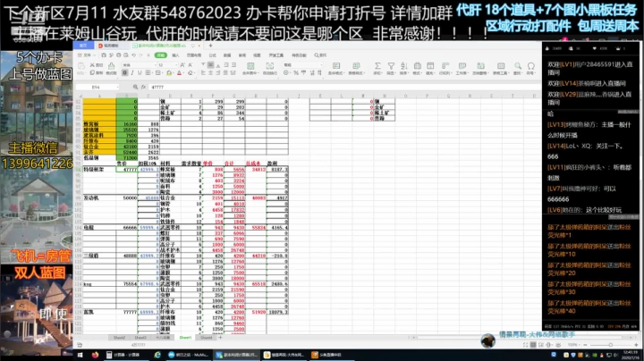
Task: Open the 公式 ribbon tab
Action: 212,55
